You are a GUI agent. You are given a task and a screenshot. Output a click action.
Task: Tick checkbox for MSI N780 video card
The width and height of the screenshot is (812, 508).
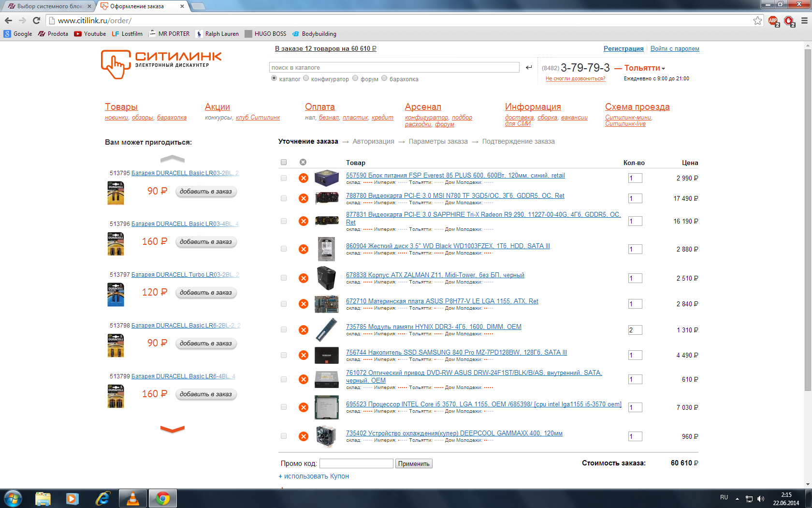tap(284, 198)
